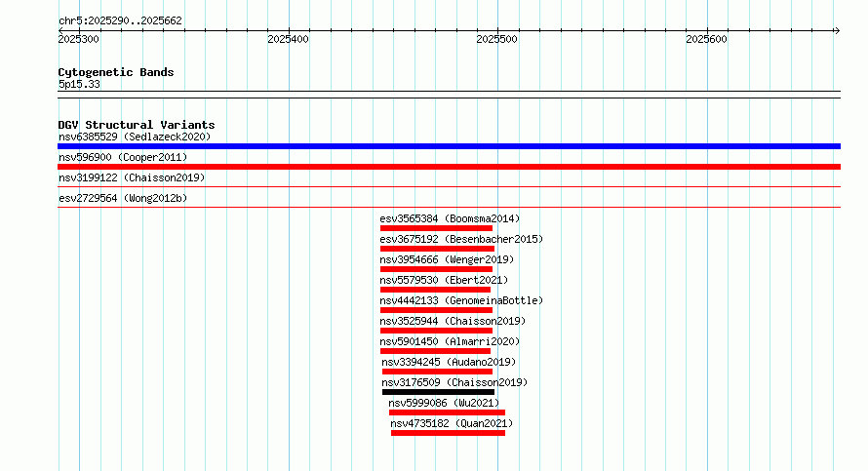Screen dimensions: 868x471
Task: Select the red bar under nsv3954666
Action: pyautogui.click(x=436, y=269)
